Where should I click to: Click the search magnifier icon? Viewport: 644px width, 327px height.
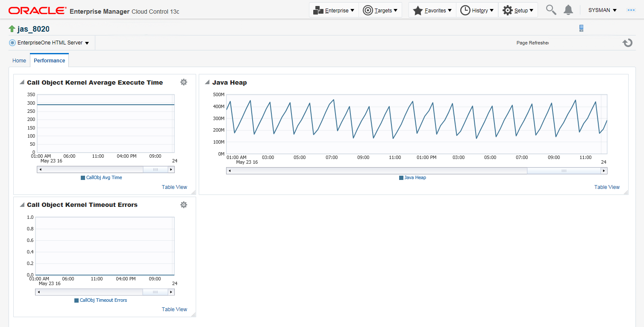coord(551,10)
